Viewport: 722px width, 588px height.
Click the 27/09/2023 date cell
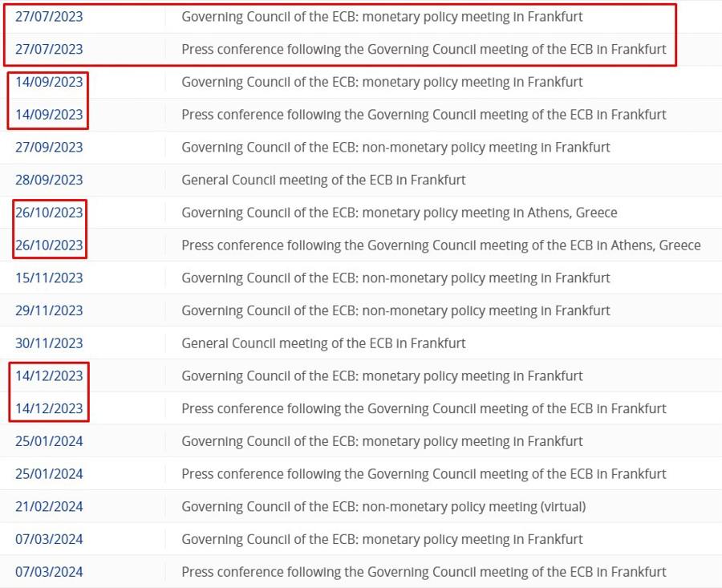(49, 148)
